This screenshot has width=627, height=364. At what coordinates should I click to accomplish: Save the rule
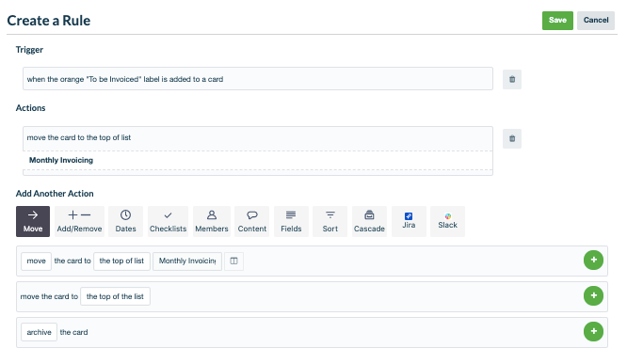pos(557,21)
